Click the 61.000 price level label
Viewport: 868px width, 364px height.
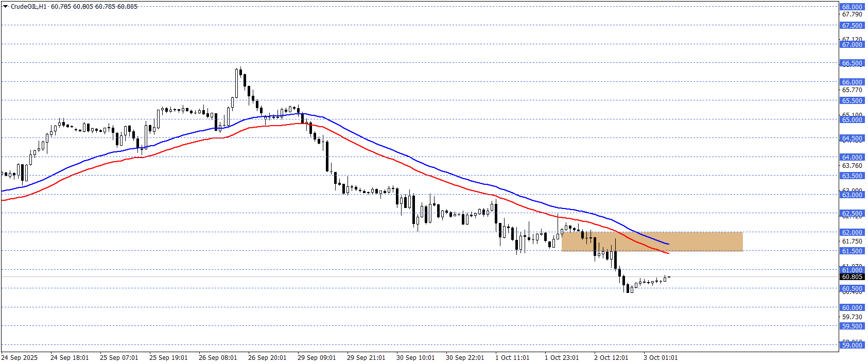(852, 270)
